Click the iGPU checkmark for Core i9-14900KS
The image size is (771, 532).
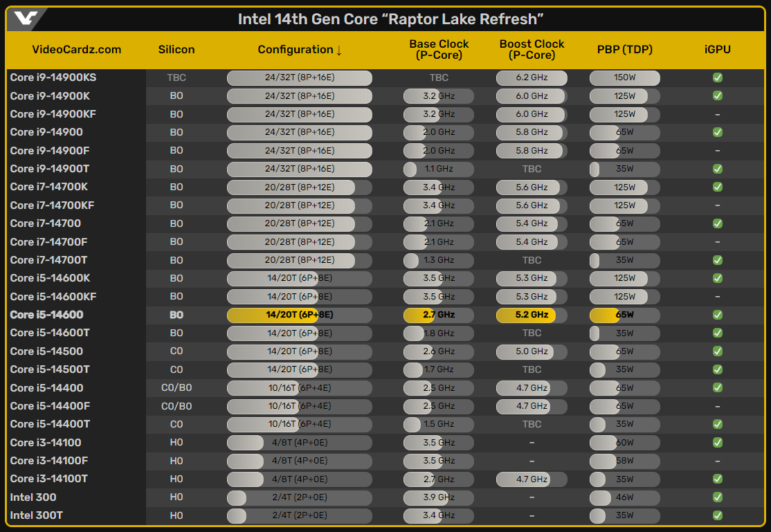[718, 77]
